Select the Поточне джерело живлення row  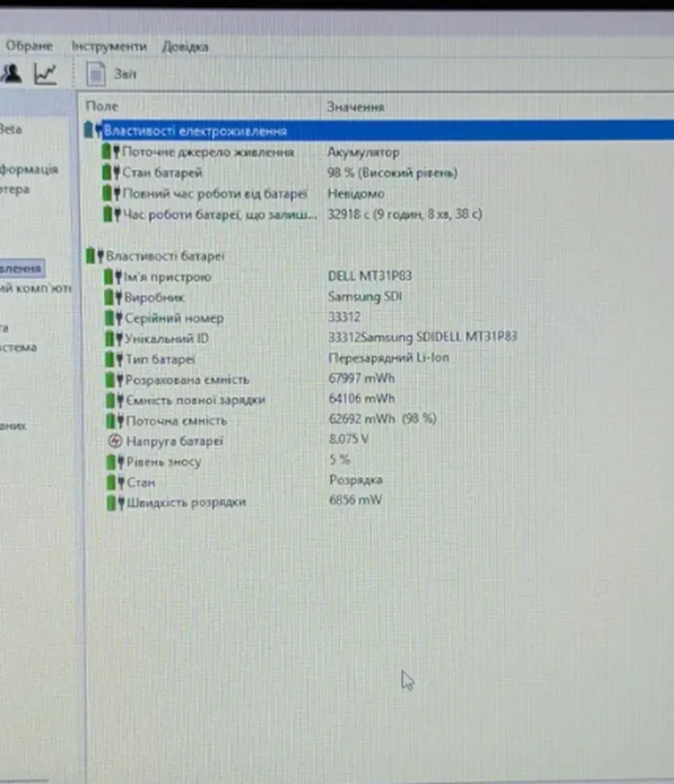click(x=207, y=152)
